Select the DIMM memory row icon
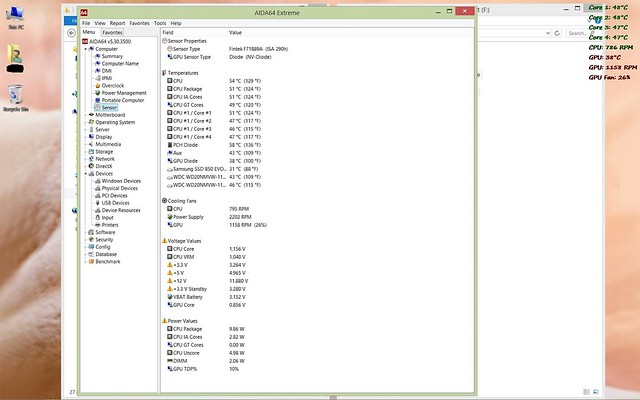This screenshot has height=400, width=640. [x=170, y=361]
